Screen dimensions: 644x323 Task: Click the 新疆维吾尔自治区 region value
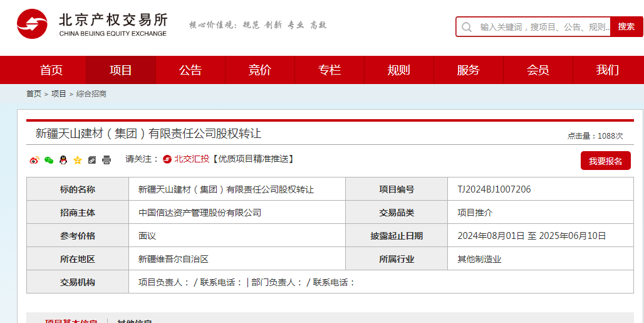(174, 259)
